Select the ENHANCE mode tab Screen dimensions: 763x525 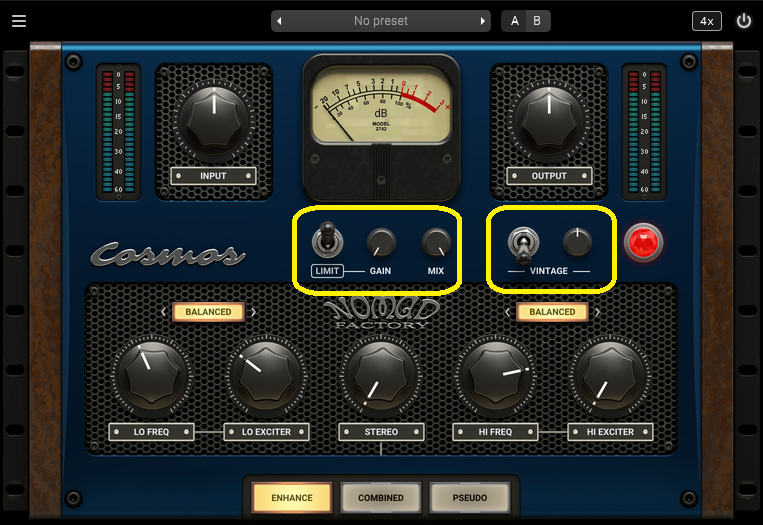pos(292,498)
